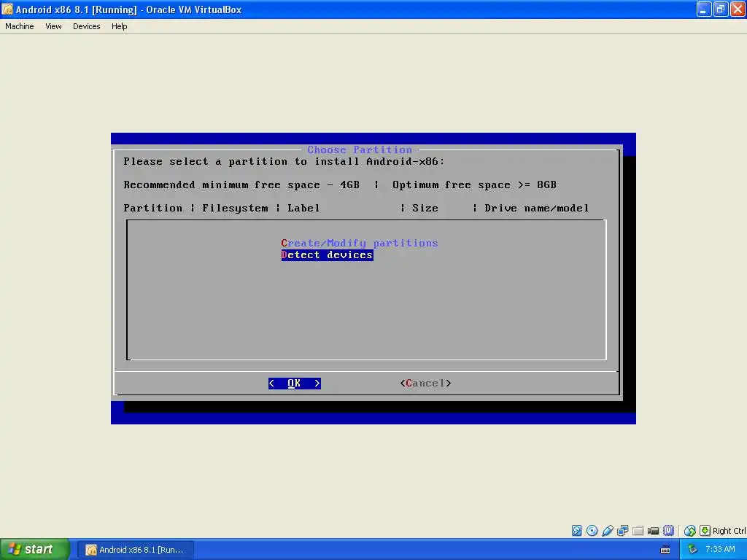Click the keyboard capture green arrow icon
This screenshot has width=747, height=560.
coord(705,531)
